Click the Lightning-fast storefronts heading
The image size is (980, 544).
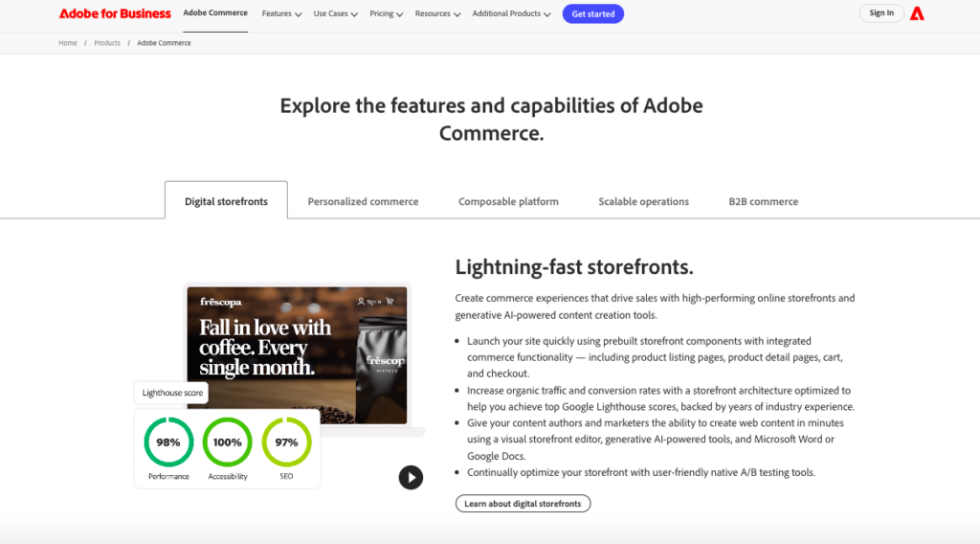(574, 267)
